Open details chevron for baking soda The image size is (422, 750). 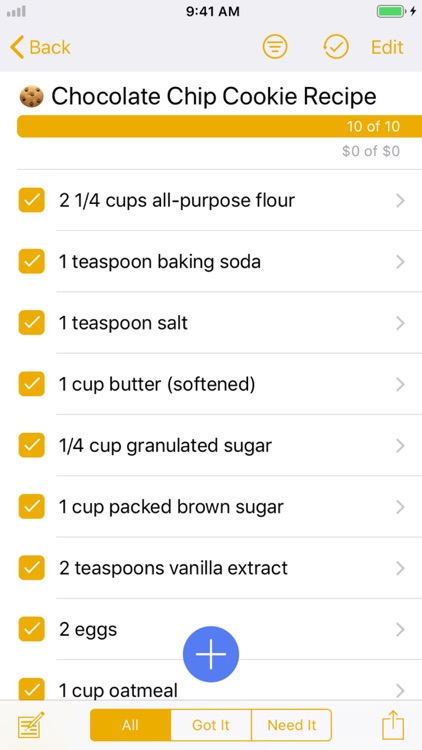400,262
